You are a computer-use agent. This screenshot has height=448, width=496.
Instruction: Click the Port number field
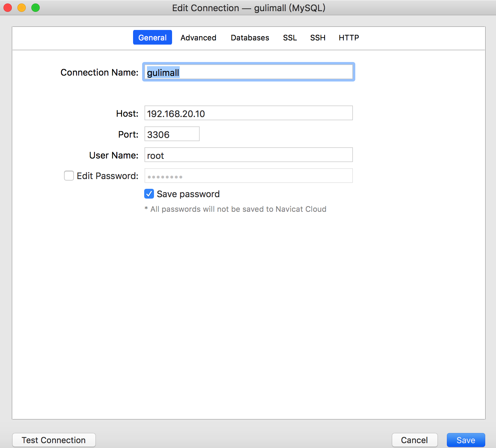click(x=171, y=134)
